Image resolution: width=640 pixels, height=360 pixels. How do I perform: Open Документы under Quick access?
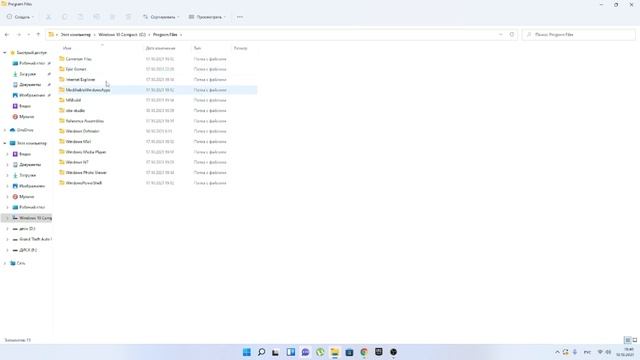(31, 84)
